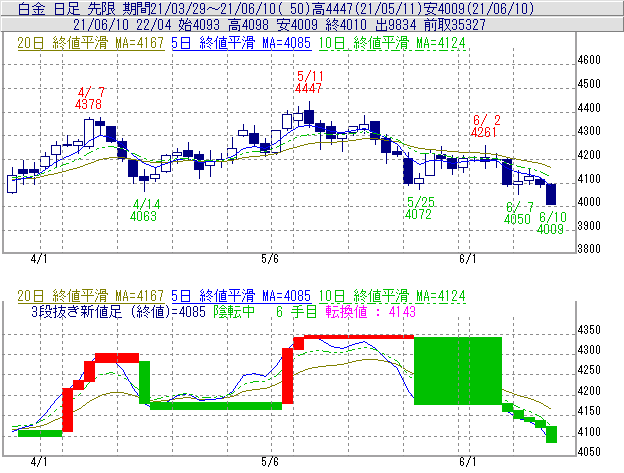Viewport: 624px width, 473px height.
Task: Click the 4350 axis label on lower chart
Action: 589,330
